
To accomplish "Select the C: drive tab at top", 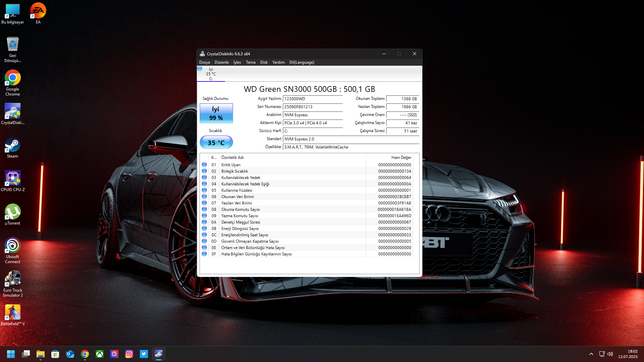I will point(211,74).
